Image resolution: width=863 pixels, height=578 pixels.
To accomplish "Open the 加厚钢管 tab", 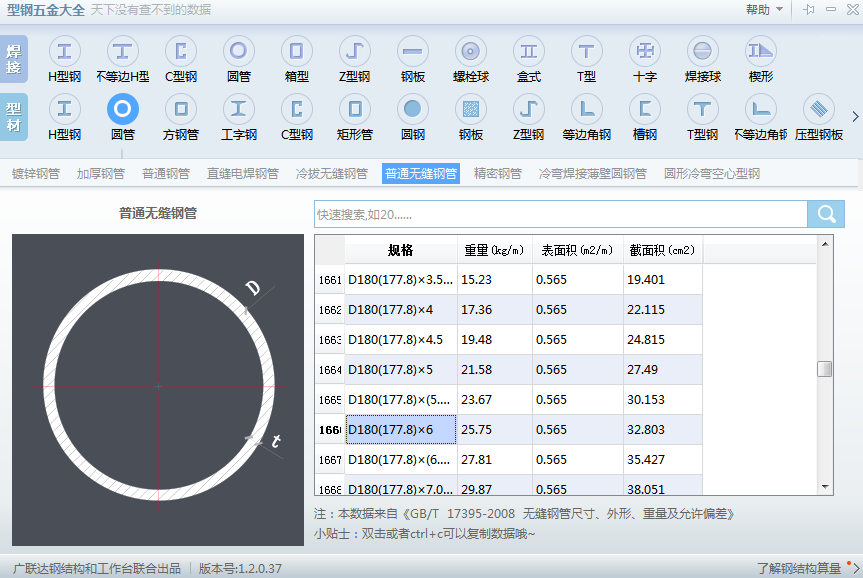I will coord(101,174).
